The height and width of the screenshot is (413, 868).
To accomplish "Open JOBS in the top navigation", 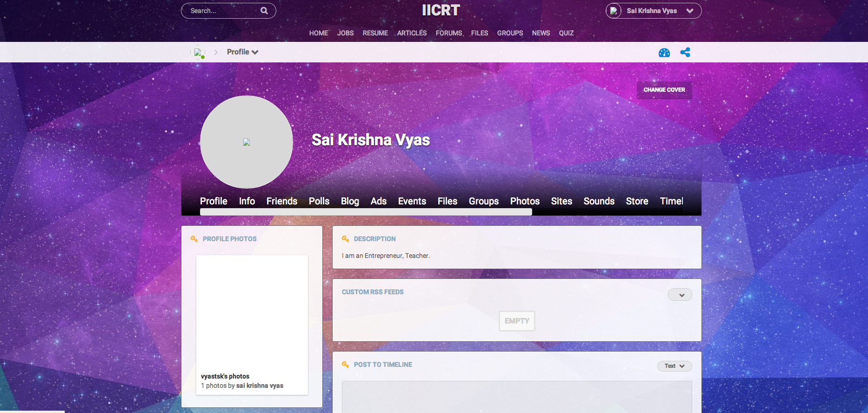I will point(346,33).
